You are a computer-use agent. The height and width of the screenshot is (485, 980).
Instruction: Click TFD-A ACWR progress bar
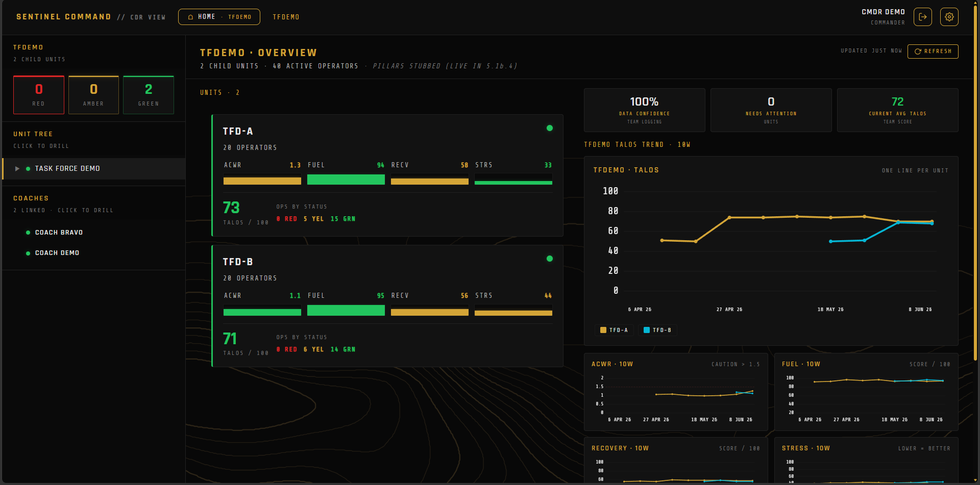[x=262, y=180]
